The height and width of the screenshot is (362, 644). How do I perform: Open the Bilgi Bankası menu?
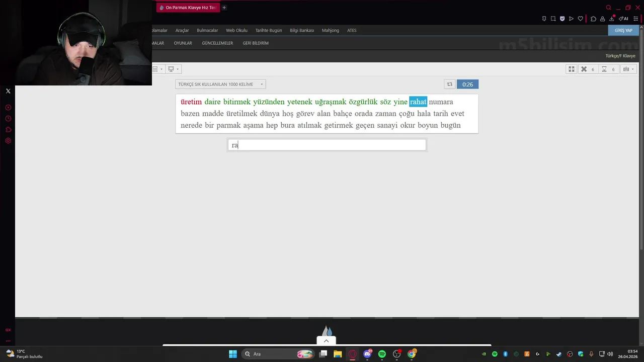coord(302,30)
